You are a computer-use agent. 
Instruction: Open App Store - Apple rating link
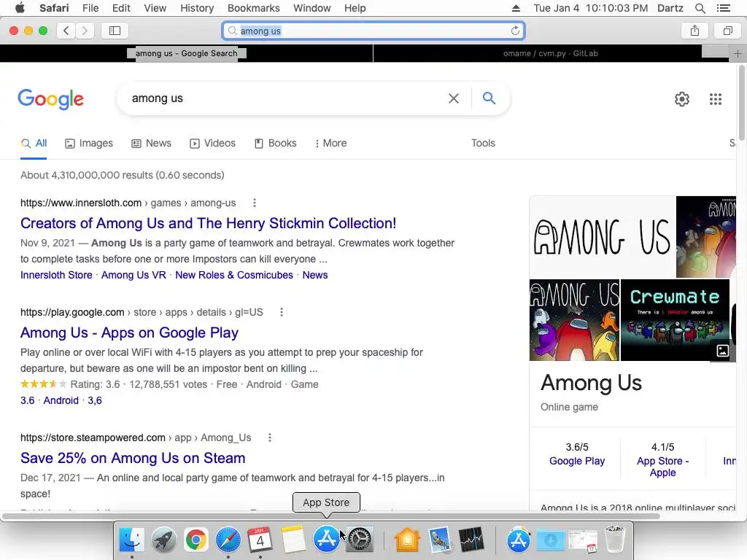point(662,467)
